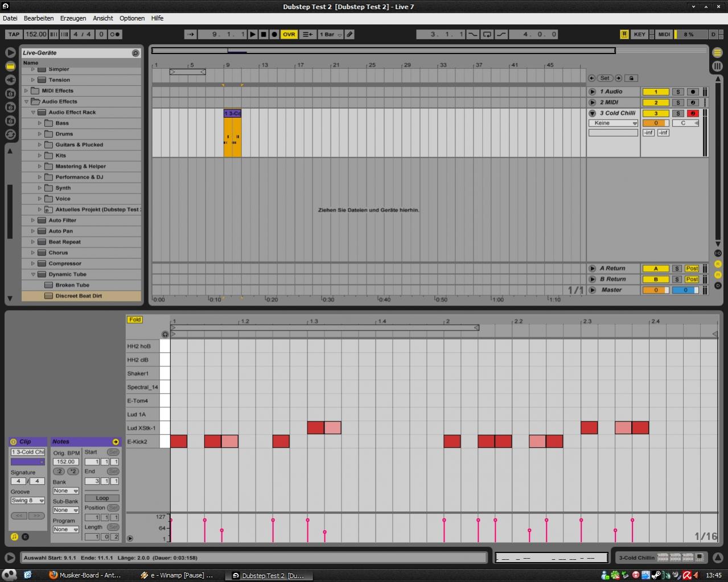Open the Optionen menu

(132, 18)
